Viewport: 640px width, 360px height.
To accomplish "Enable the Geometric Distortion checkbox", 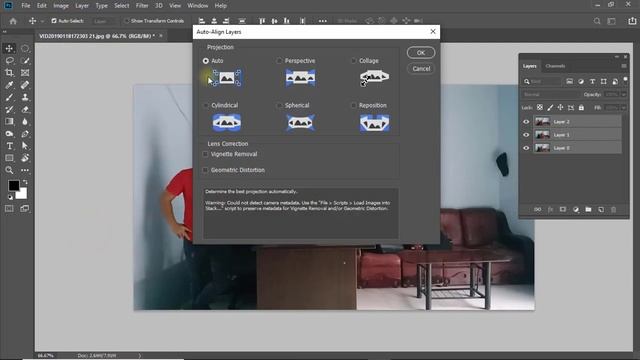I will tap(205, 170).
